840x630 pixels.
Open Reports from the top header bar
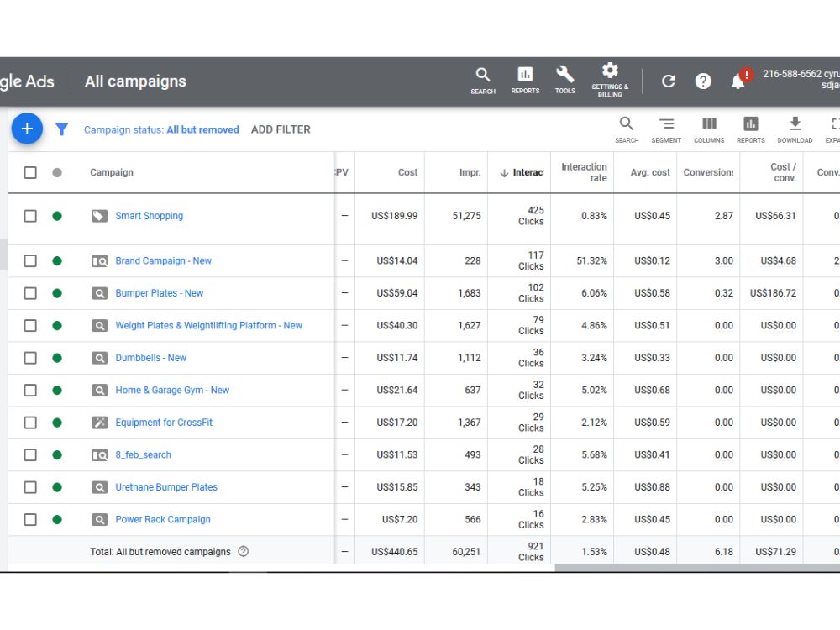tap(525, 81)
